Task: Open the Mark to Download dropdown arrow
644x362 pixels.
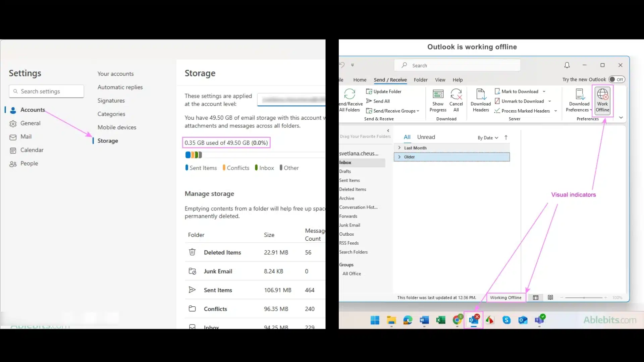Action: 544,92
